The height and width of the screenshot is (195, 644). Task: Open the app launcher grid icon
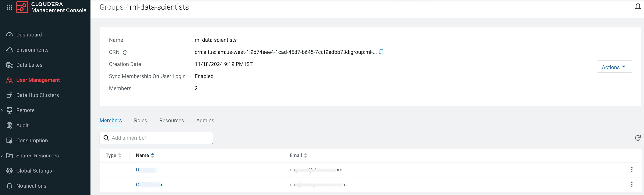pos(9,7)
